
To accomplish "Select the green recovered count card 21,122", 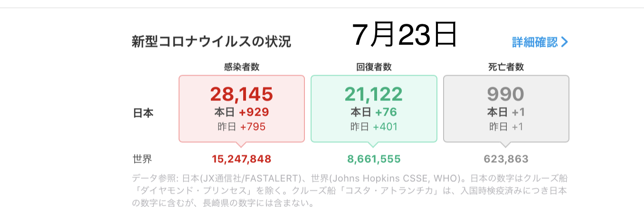I will 374,108.
